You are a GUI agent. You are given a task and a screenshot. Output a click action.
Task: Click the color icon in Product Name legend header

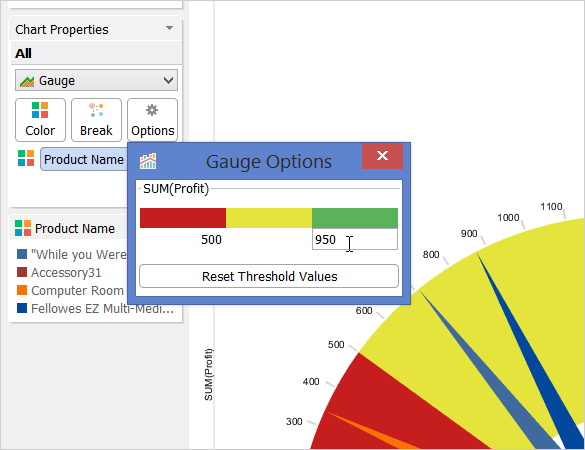[x=23, y=228]
